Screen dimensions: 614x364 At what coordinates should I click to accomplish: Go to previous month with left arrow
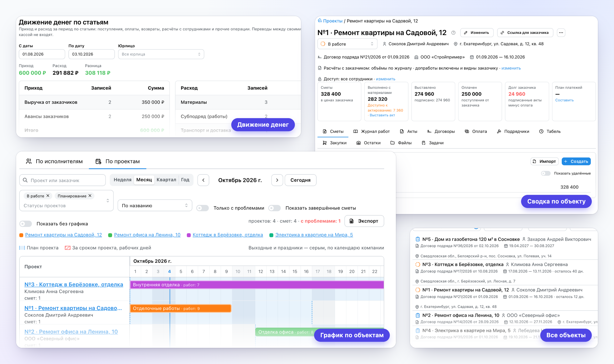pos(203,180)
